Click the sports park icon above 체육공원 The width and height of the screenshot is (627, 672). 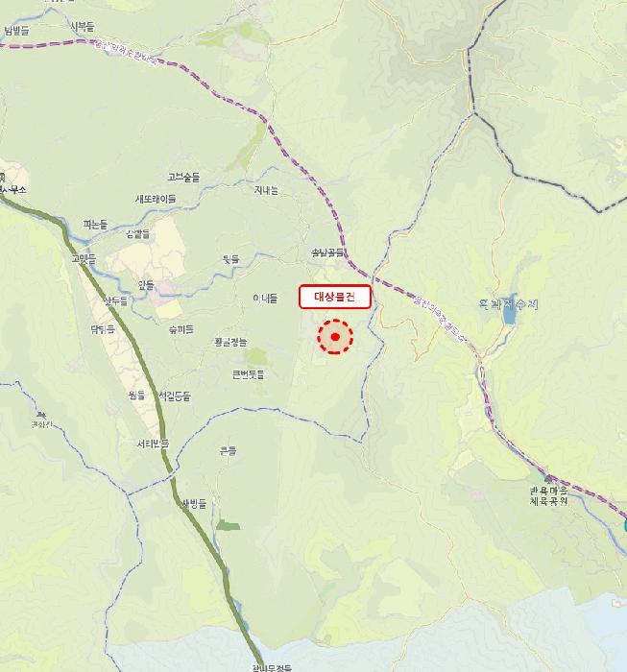(548, 478)
